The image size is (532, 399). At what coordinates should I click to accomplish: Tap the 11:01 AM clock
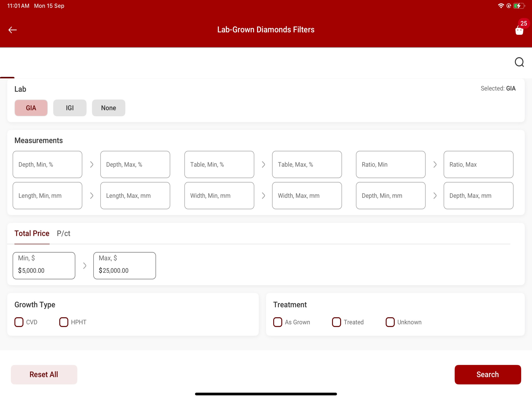(18, 6)
